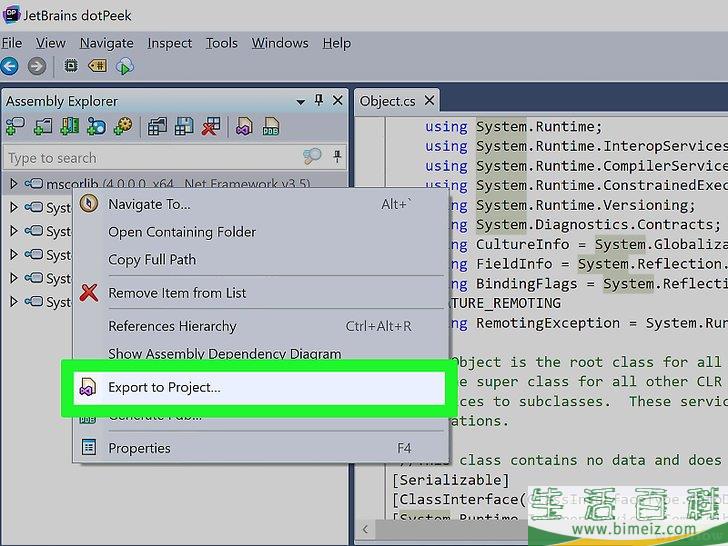728x546 pixels.
Task: Click the cloud play symbol server icon
Action: [x=124, y=66]
